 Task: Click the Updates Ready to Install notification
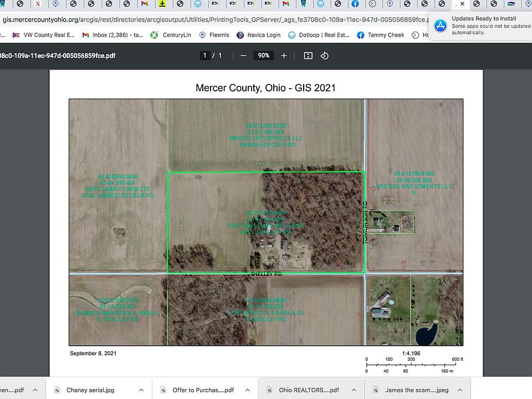pyautogui.click(x=479, y=25)
